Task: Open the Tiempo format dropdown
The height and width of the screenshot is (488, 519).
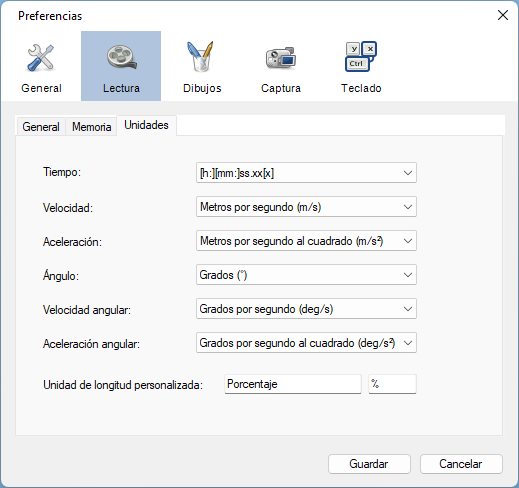Action: pyautogui.click(x=306, y=173)
